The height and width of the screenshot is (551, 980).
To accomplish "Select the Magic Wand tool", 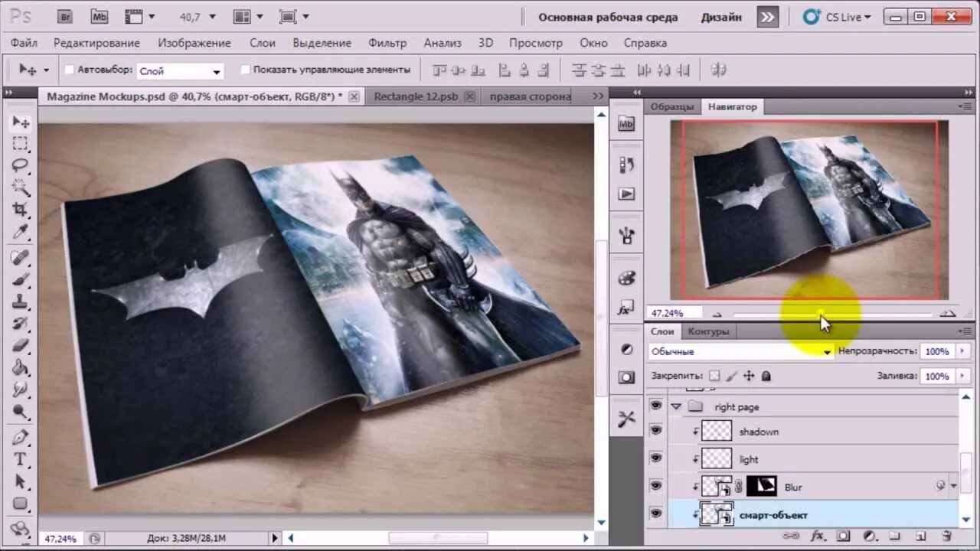I will pyautogui.click(x=21, y=187).
